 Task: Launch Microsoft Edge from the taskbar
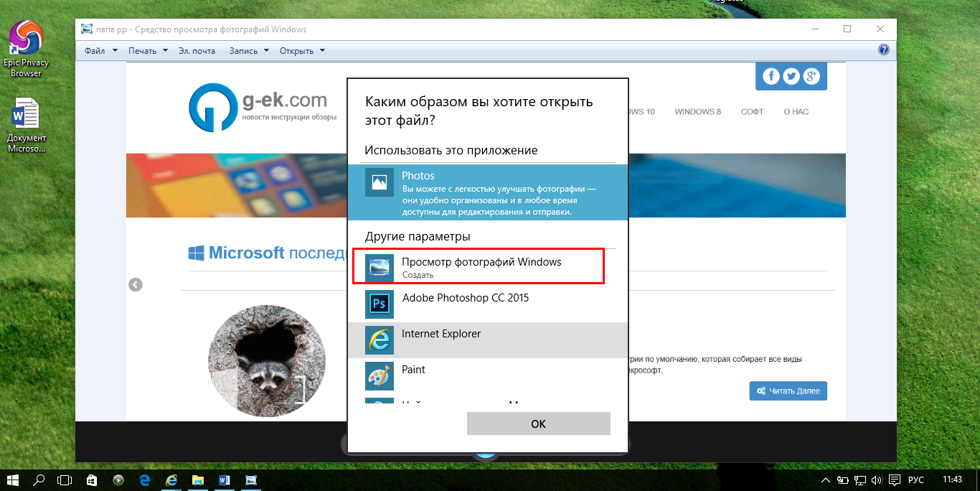[144, 480]
